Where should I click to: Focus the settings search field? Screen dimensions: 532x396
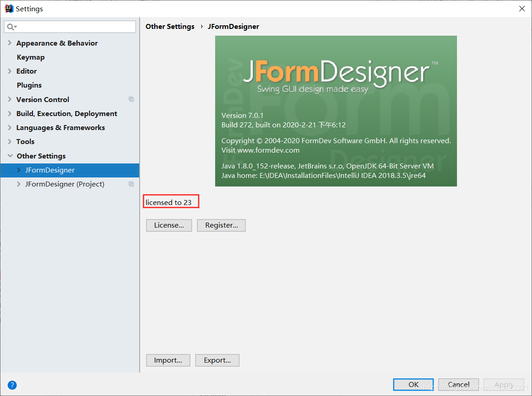70,27
